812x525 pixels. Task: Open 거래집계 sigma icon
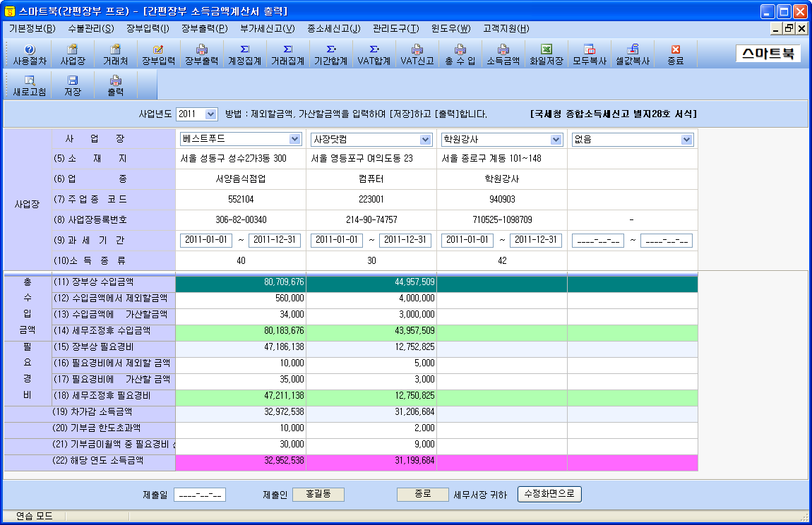tap(287, 54)
